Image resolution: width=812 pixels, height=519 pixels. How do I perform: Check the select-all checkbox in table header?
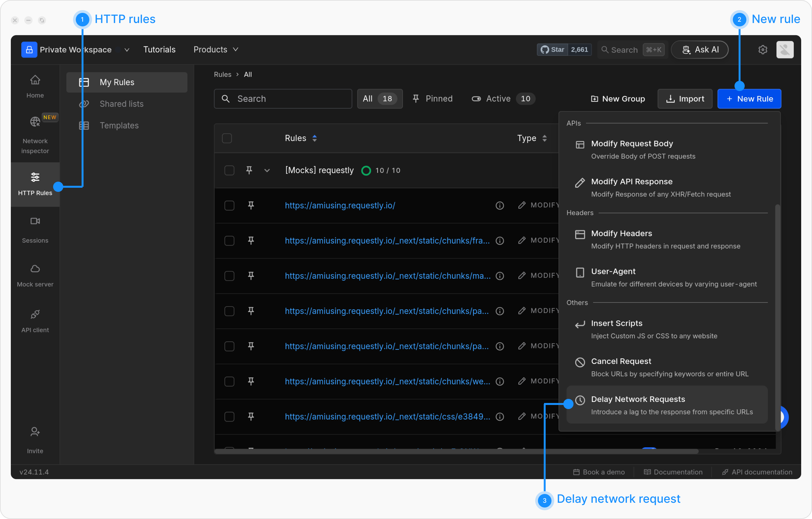[x=227, y=138]
